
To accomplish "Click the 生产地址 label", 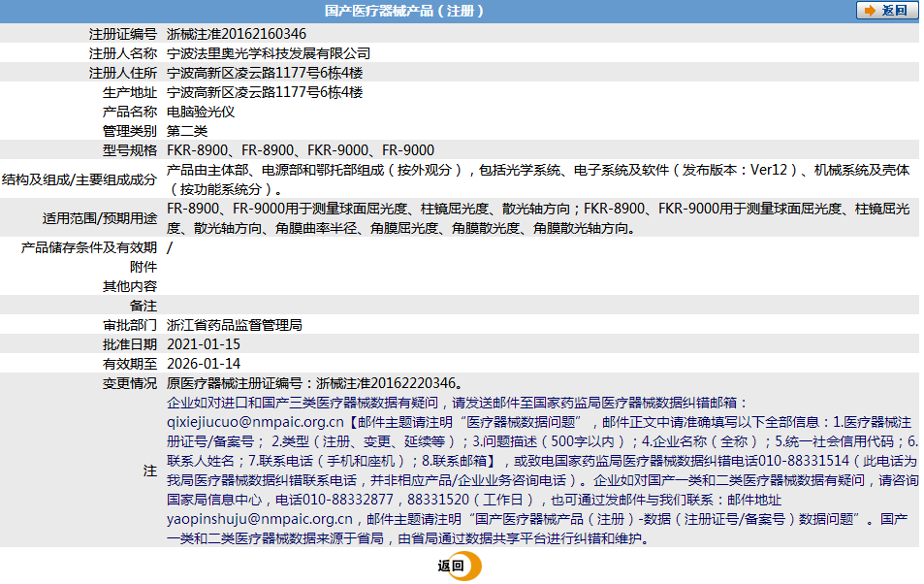I will coord(130,92).
